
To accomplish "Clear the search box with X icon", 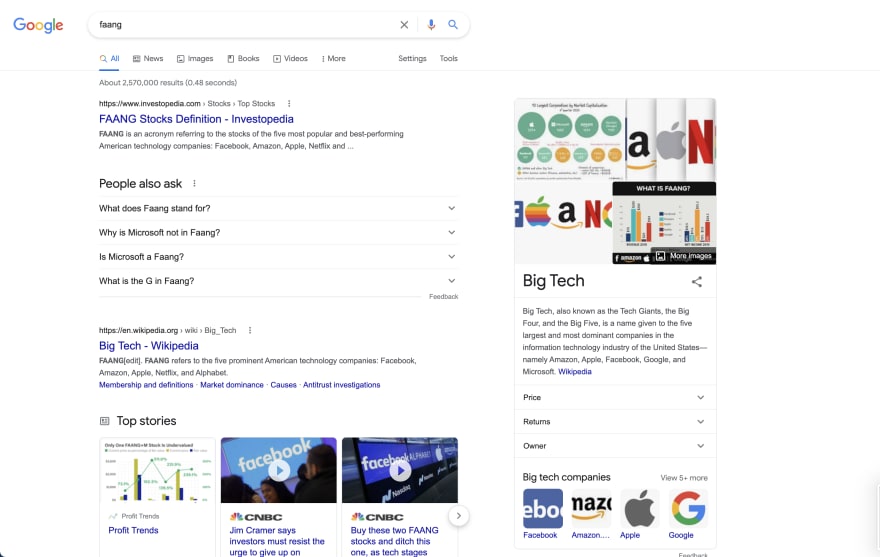I will point(404,25).
